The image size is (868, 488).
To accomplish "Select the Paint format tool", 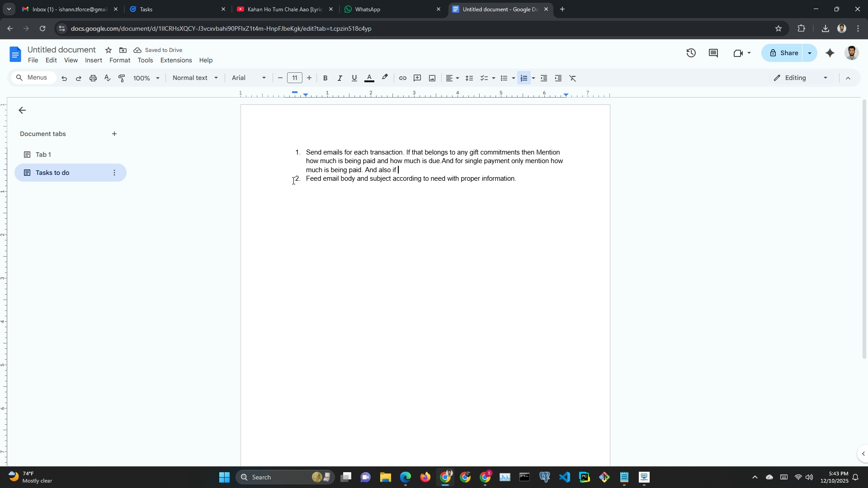I will coord(122,78).
